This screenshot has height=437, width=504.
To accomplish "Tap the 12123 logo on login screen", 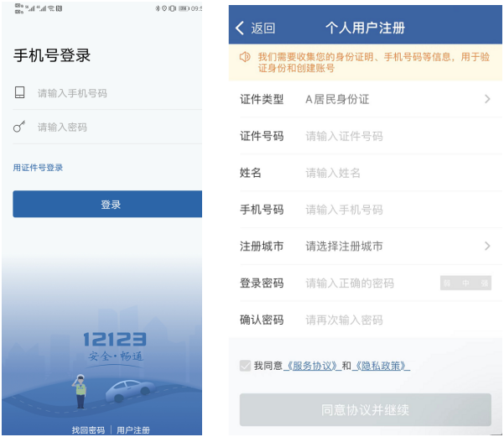I will coord(114,339).
